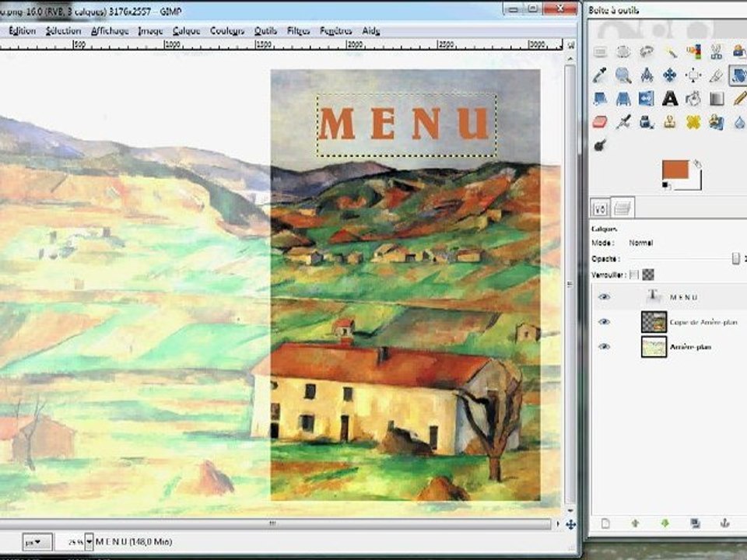Select the Pencil tool

[x=739, y=99]
